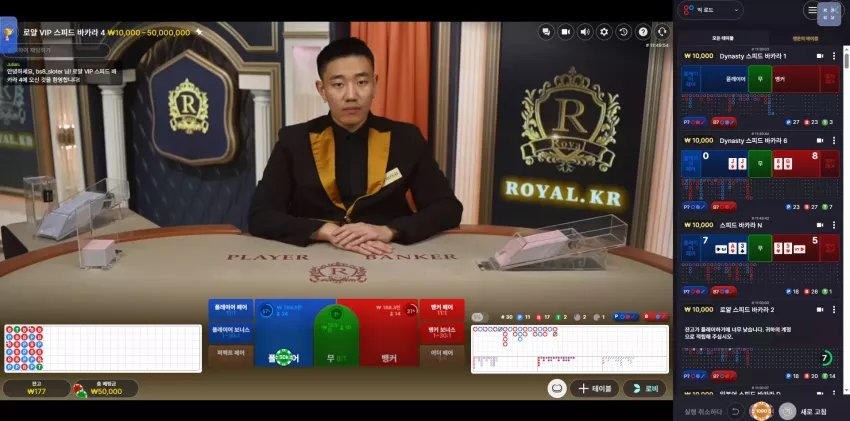
Task: Open more options for Dynasty 스피드 바카라 1
Action: pyautogui.click(x=834, y=56)
